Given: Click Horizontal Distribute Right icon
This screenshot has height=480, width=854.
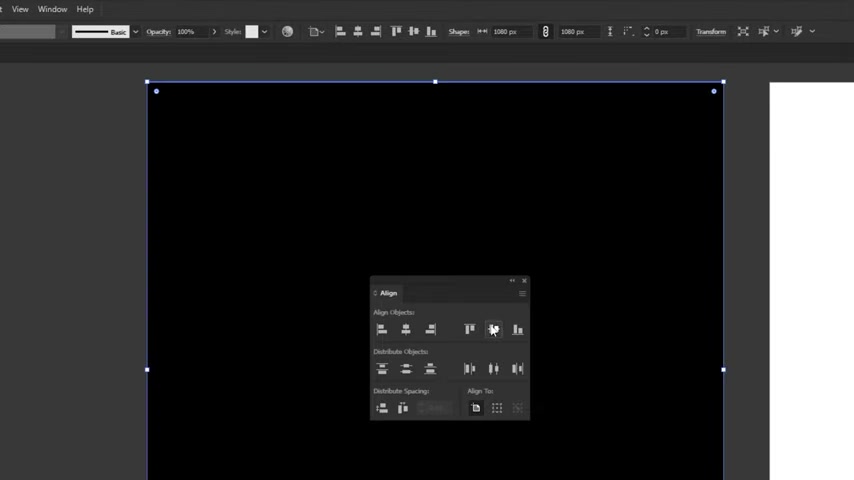Looking at the screenshot, I should coord(517,369).
